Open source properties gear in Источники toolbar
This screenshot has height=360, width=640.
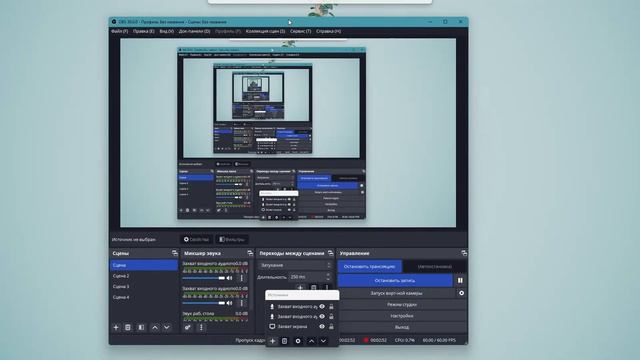point(298,341)
